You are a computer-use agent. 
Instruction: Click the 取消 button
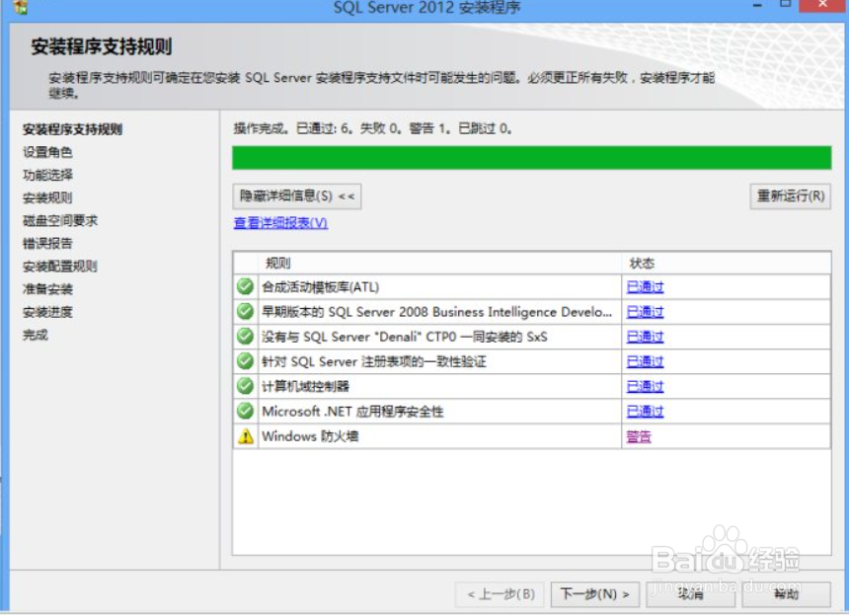point(690,594)
